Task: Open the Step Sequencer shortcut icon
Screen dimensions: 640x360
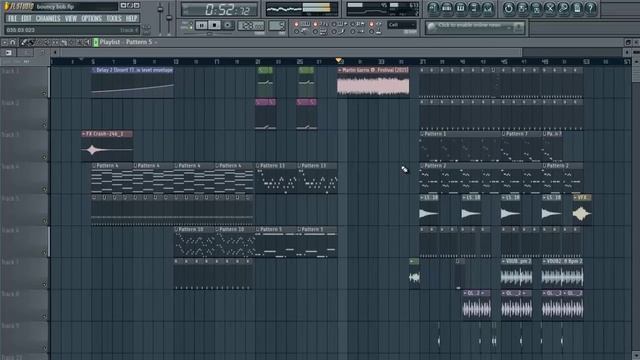Action: [447, 8]
